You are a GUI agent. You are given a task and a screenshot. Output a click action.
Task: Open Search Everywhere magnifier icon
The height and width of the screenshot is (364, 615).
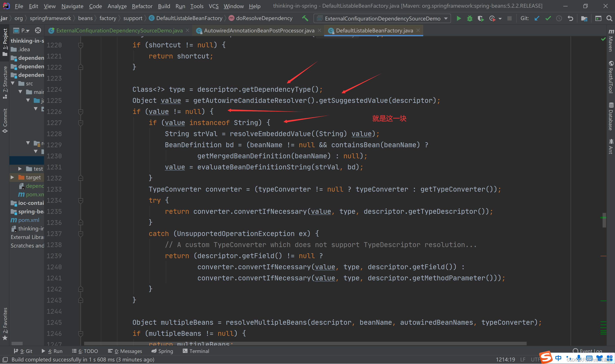point(609,18)
